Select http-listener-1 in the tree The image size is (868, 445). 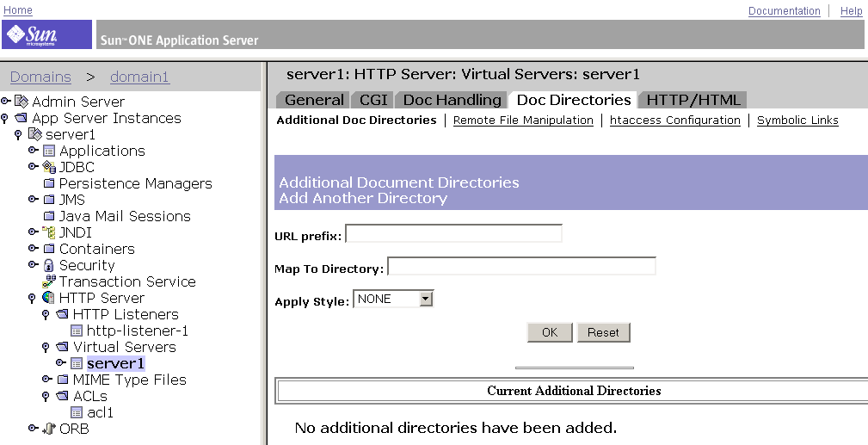138,331
